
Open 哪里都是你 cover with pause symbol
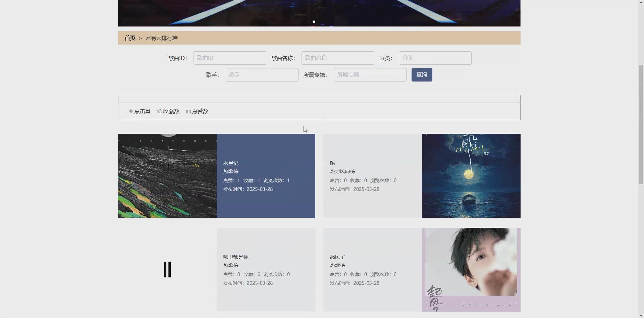167,270
